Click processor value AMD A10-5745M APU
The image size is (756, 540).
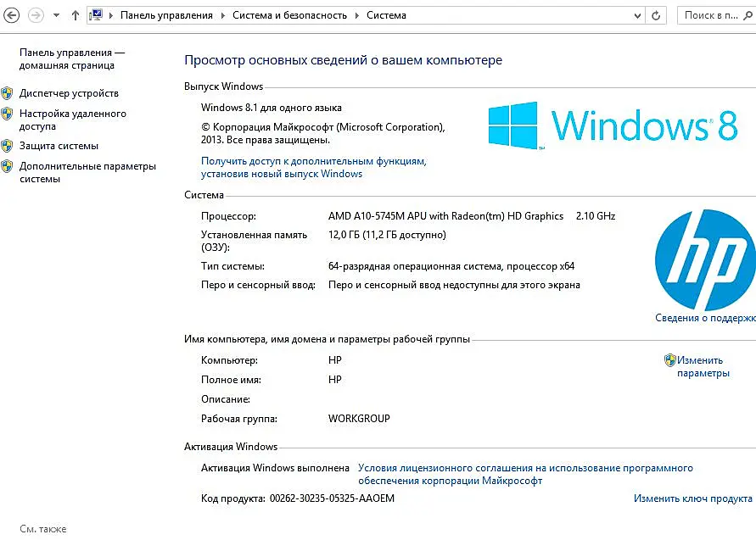click(446, 216)
